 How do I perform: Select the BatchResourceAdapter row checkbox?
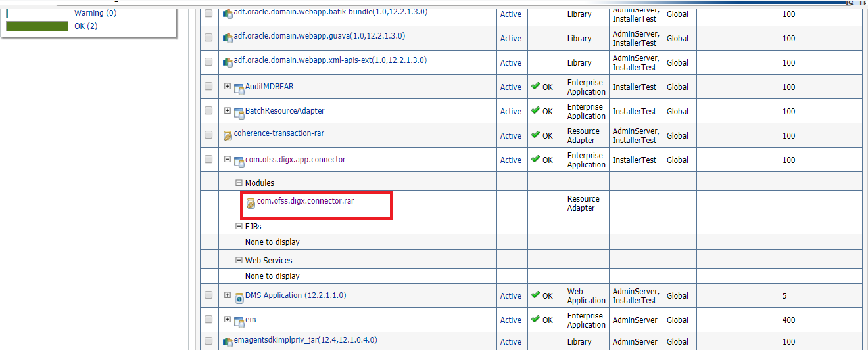tap(208, 110)
